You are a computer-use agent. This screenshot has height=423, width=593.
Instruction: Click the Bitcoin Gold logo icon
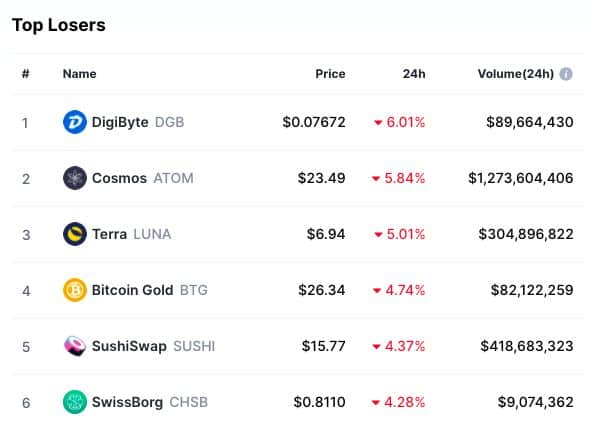pyautogui.click(x=75, y=290)
